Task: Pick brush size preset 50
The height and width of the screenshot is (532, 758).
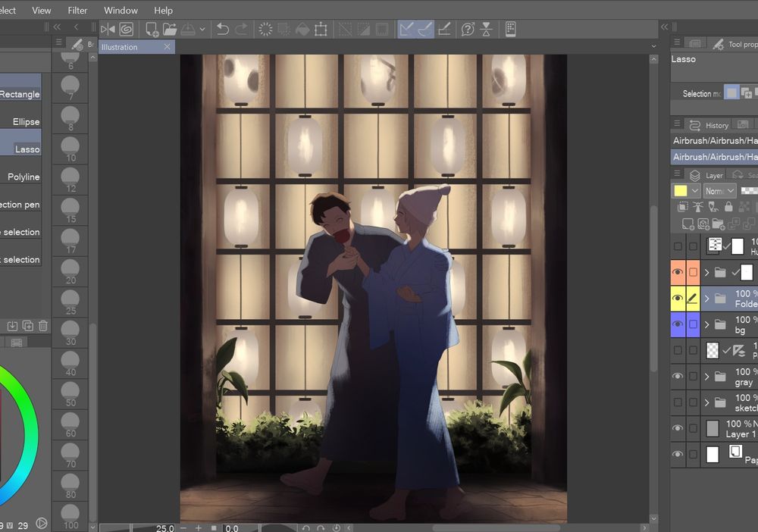Action: [x=70, y=395]
